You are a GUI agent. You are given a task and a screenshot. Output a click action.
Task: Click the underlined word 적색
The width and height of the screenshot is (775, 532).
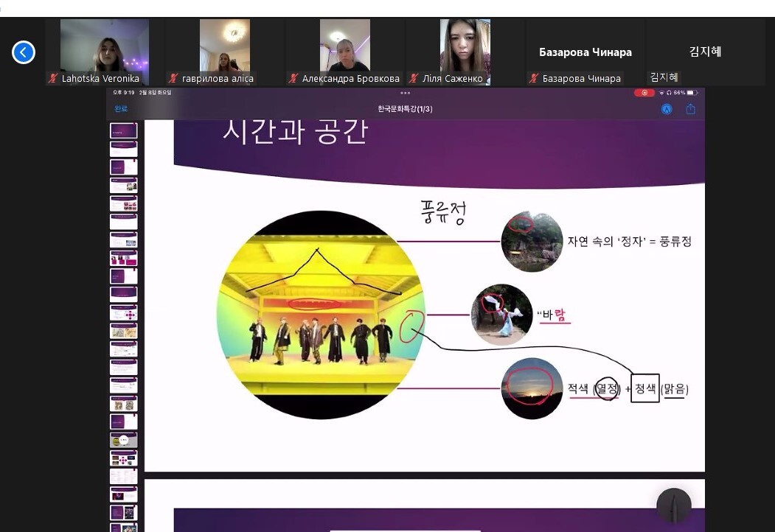(x=578, y=389)
